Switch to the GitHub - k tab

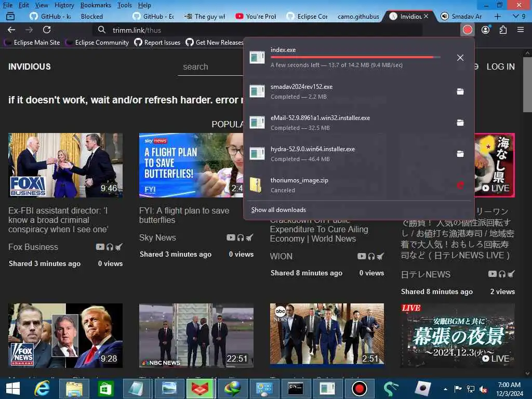[x=51, y=16]
